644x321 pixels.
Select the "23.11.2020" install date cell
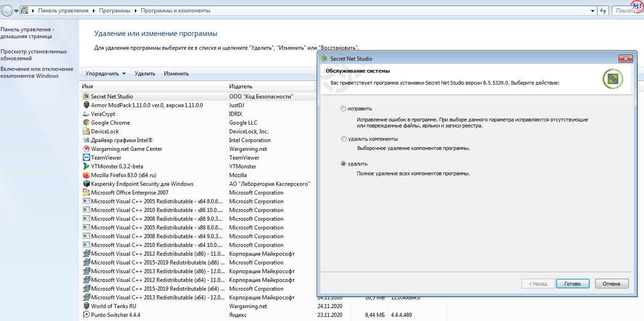pos(330,315)
